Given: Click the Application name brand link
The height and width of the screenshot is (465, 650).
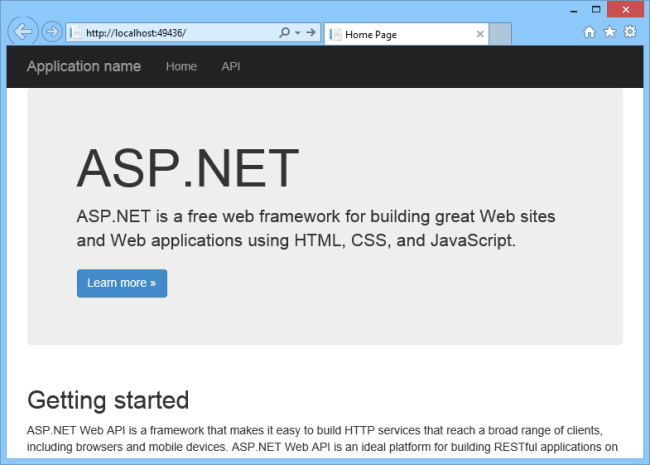Looking at the screenshot, I should point(84,66).
